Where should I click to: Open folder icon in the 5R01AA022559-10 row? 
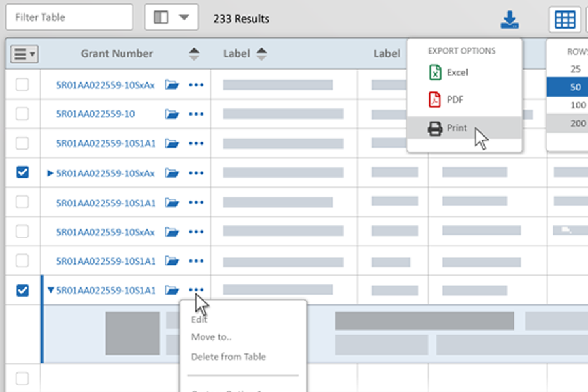pyautogui.click(x=172, y=114)
